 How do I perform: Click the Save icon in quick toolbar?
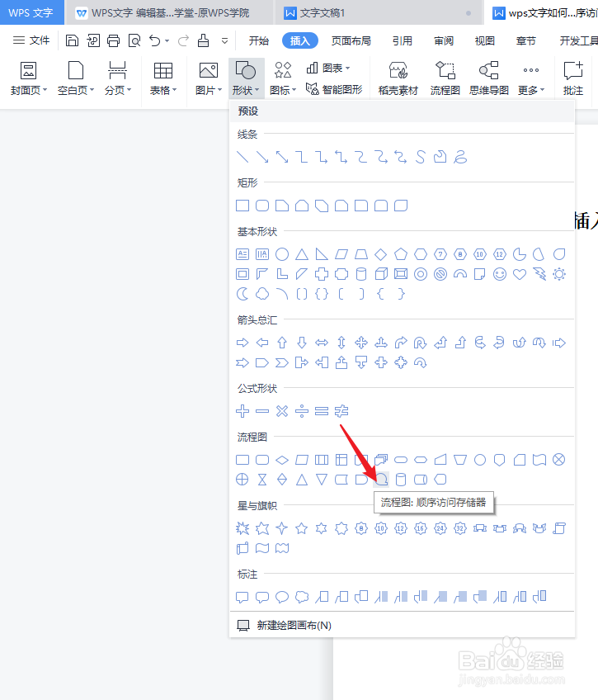coord(72,40)
